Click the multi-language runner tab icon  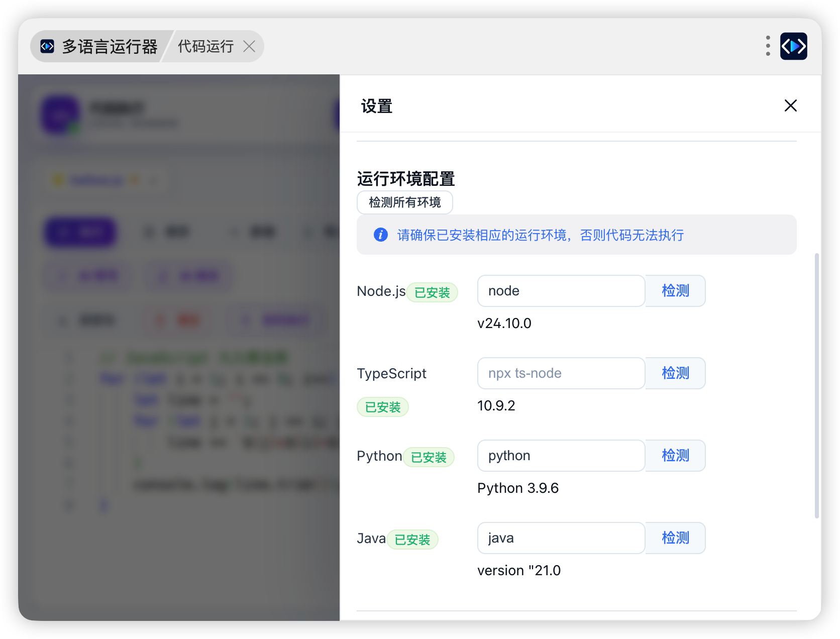[x=47, y=46]
